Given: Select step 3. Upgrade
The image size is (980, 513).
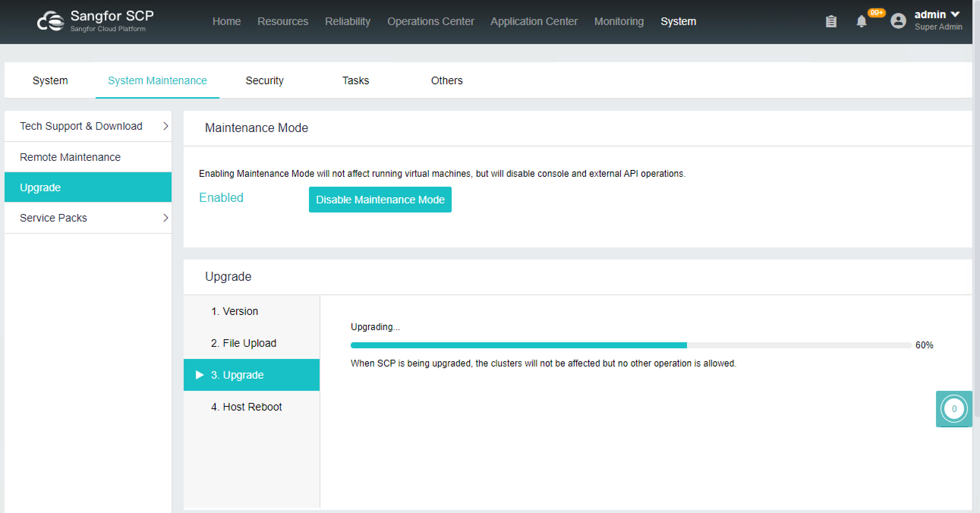Looking at the screenshot, I should (x=252, y=375).
